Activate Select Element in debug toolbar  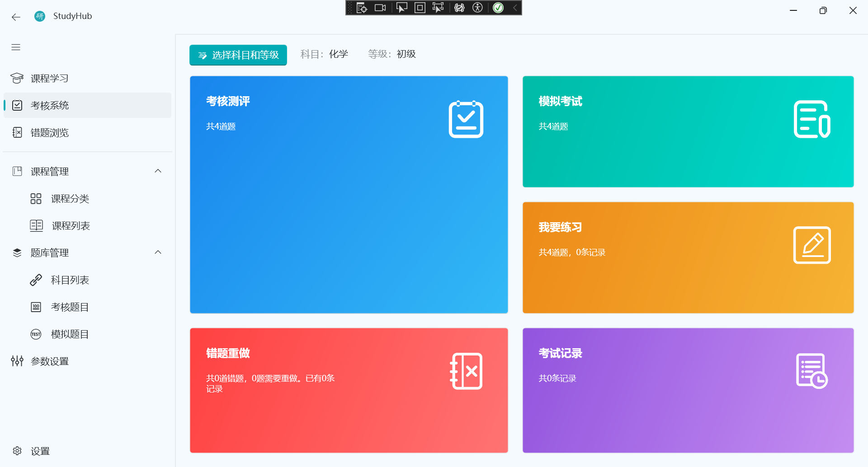[x=401, y=8]
